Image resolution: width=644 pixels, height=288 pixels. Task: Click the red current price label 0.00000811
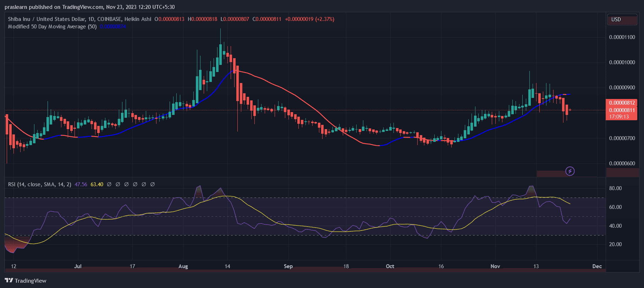click(622, 110)
